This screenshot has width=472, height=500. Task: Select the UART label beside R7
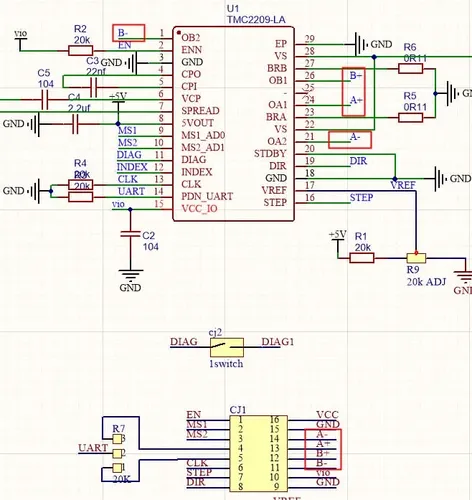tap(93, 448)
